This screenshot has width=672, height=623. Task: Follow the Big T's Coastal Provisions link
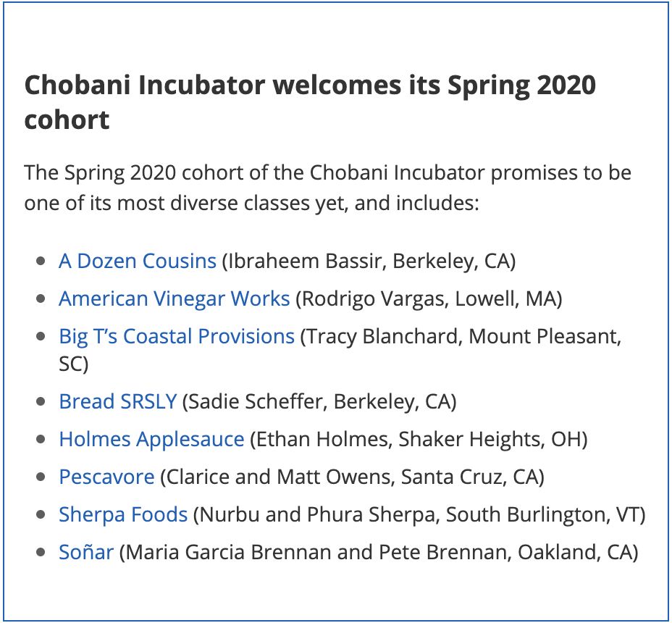[x=177, y=336]
